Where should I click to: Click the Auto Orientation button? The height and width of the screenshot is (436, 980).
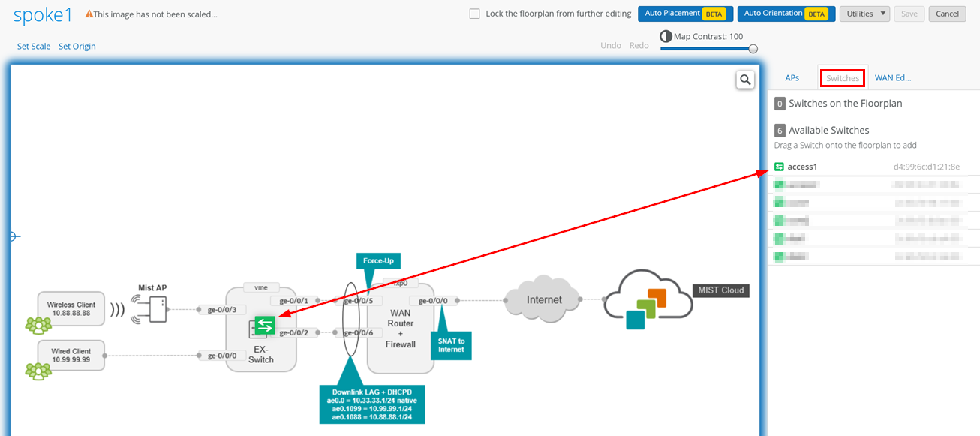(786, 14)
